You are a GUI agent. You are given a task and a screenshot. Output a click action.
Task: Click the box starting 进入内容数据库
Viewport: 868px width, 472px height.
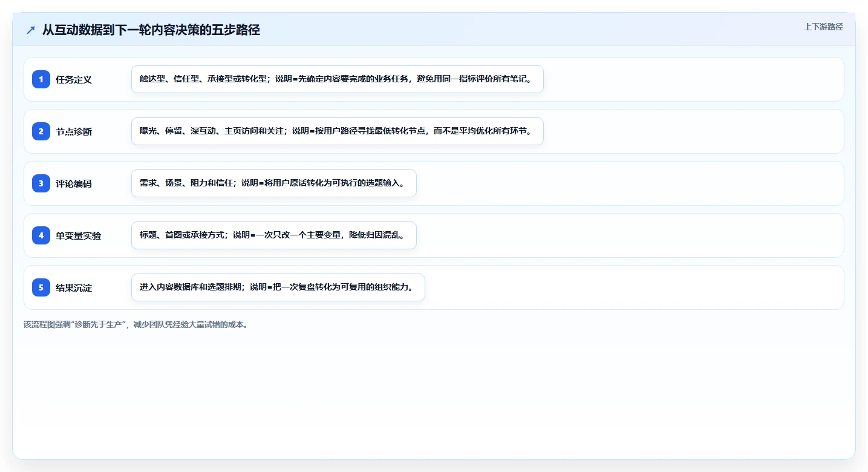point(278,287)
